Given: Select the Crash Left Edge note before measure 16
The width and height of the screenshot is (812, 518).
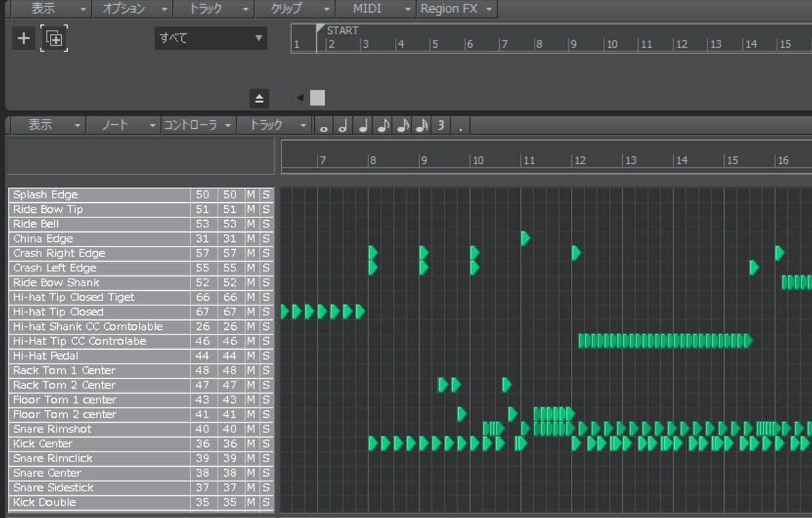Looking at the screenshot, I should click(754, 267).
